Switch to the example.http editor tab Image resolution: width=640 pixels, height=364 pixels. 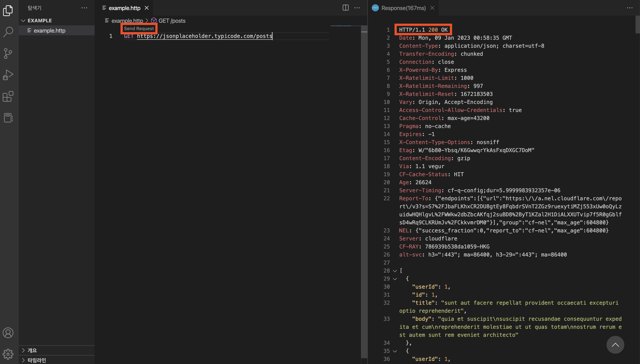click(124, 8)
